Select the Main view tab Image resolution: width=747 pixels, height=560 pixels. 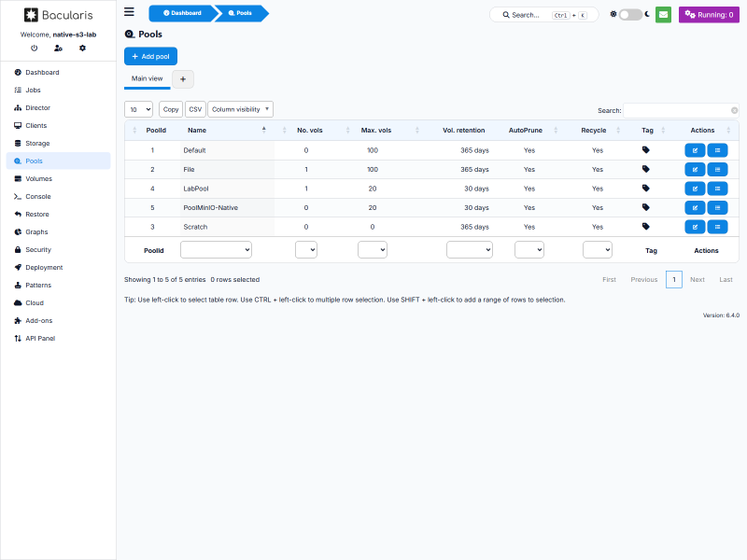click(148, 78)
